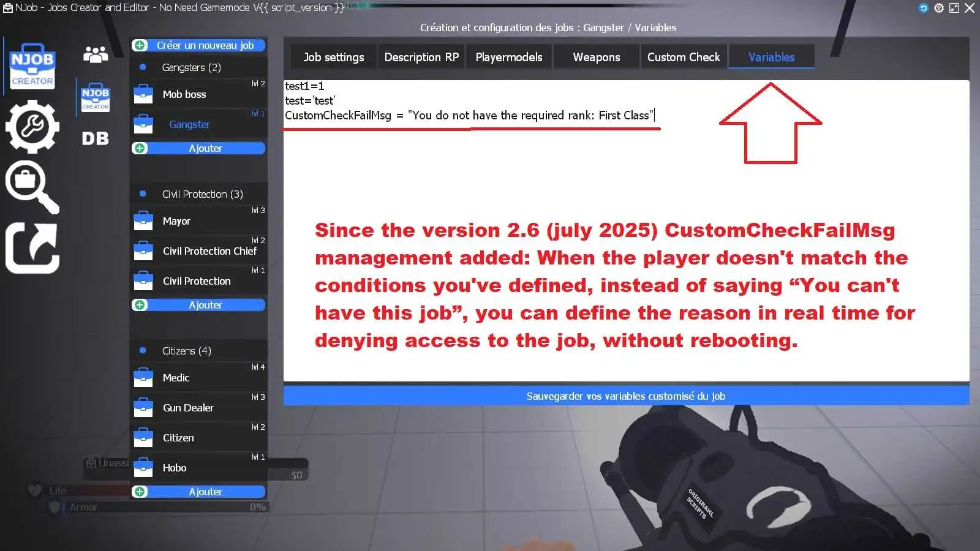Open settings via the wrench gear icon
Image resolution: width=980 pixels, height=551 pixels.
(32, 126)
